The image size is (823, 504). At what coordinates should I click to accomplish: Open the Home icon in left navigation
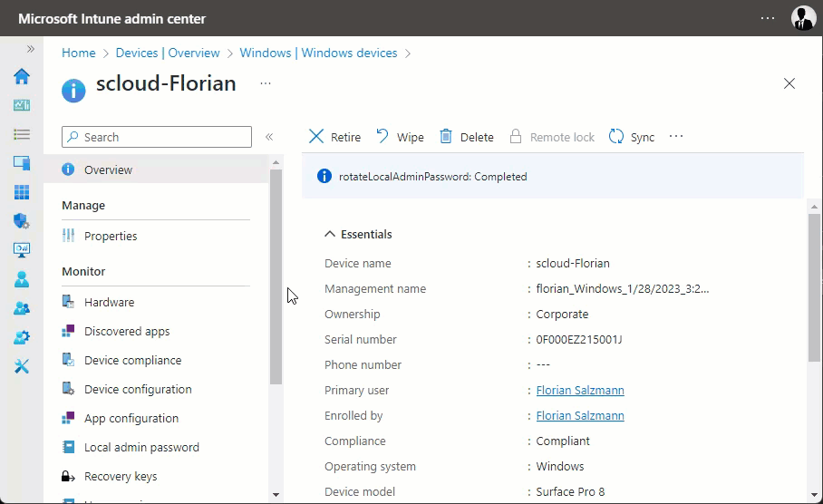[22, 76]
